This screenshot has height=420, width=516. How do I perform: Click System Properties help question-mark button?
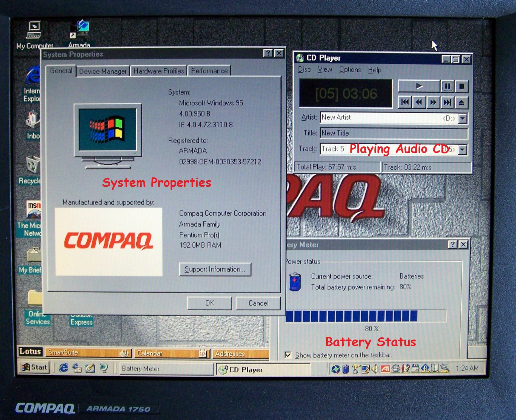coord(268,54)
